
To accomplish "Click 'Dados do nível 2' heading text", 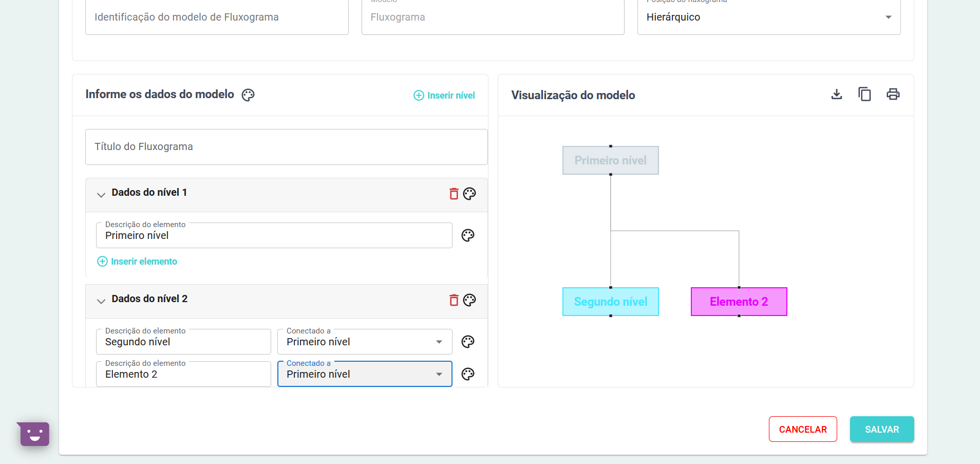I will [149, 299].
